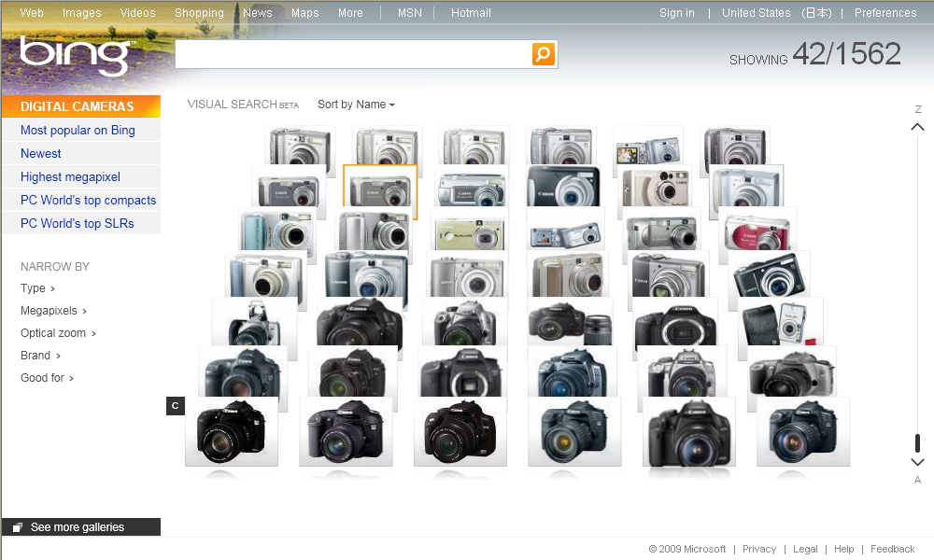Click the search text input field
934x560 pixels.
(x=353, y=54)
